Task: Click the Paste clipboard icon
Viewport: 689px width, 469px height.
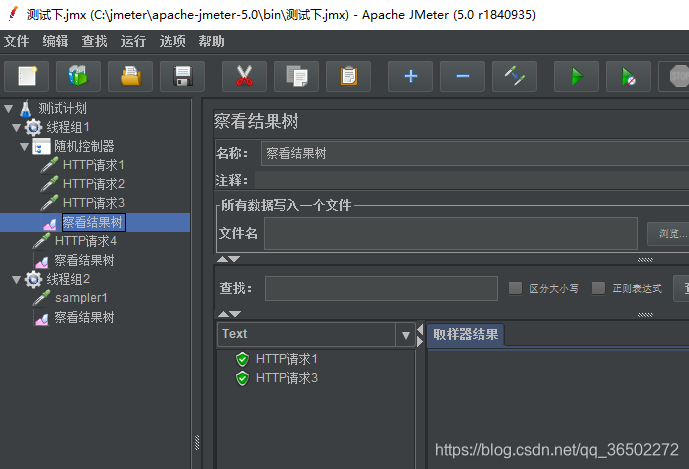Action: [x=348, y=76]
